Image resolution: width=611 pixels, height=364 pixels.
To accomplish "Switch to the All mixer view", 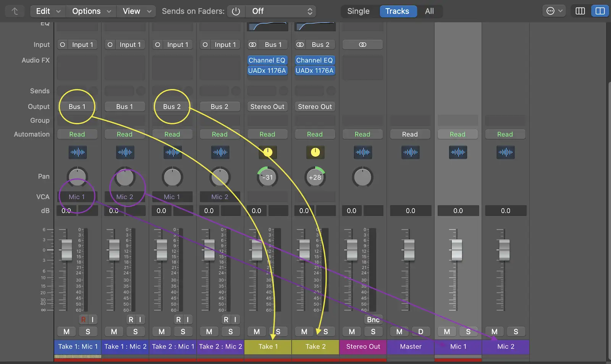I will 429,11.
